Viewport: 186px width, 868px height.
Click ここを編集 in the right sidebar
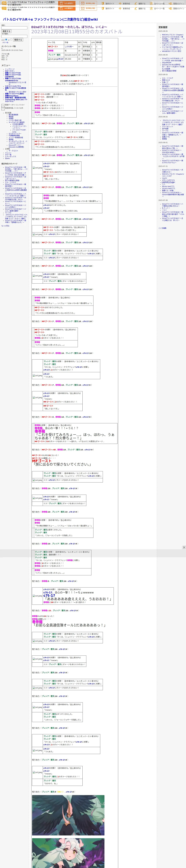[162, 228]
